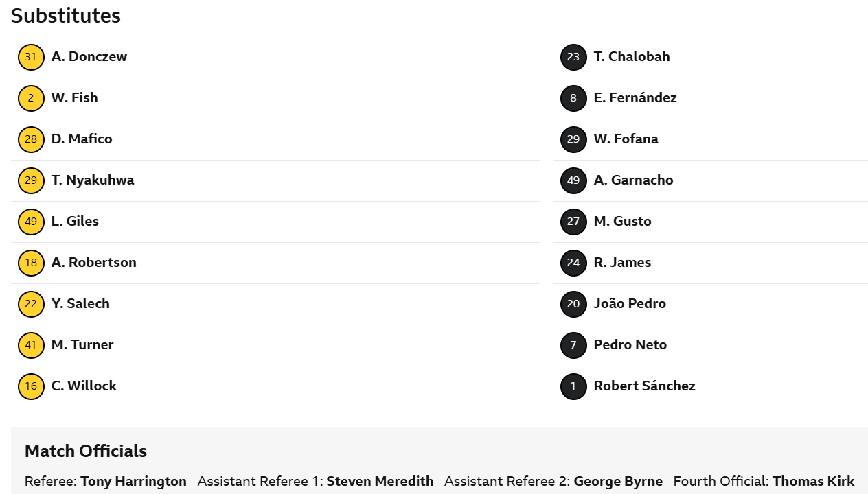Open the M. Gusto substitute entry

click(623, 221)
